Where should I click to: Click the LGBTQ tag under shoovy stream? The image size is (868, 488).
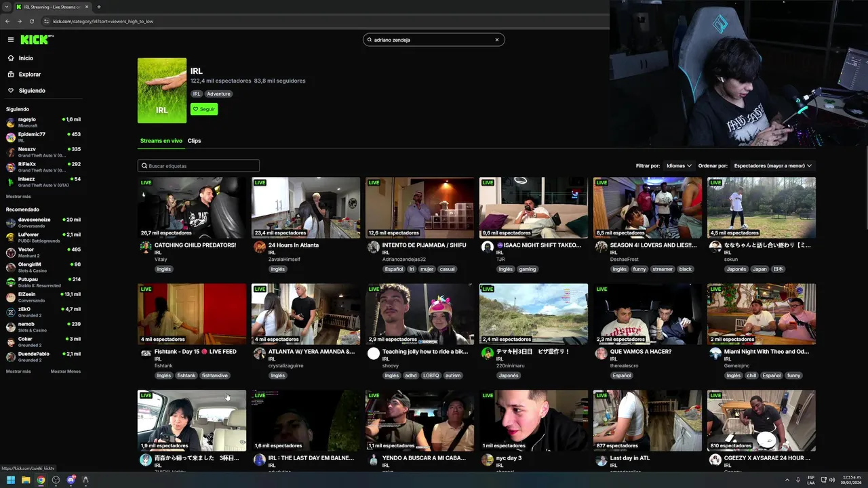[431, 375]
